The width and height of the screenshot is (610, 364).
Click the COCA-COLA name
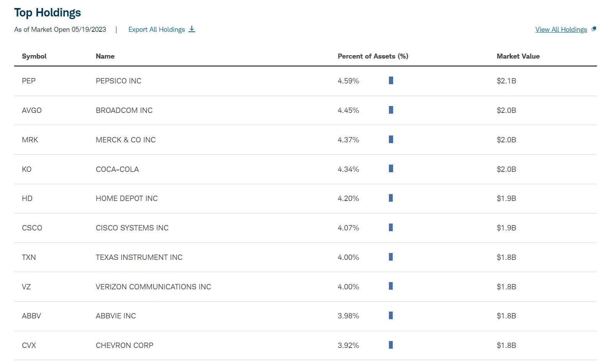click(x=117, y=169)
